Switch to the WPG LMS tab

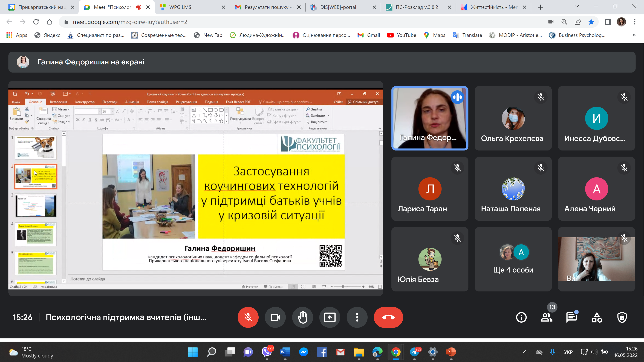[x=180, y=7]
